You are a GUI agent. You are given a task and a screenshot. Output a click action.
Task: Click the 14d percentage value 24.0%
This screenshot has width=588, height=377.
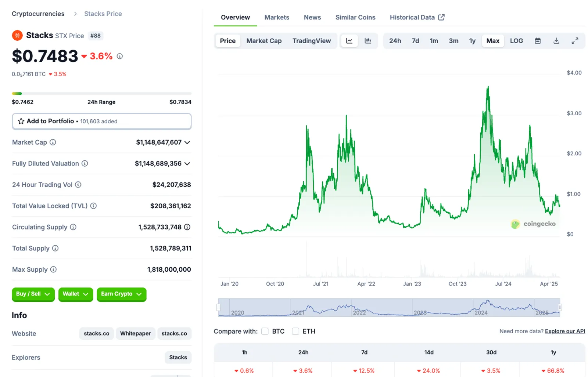tap(429, 371)
